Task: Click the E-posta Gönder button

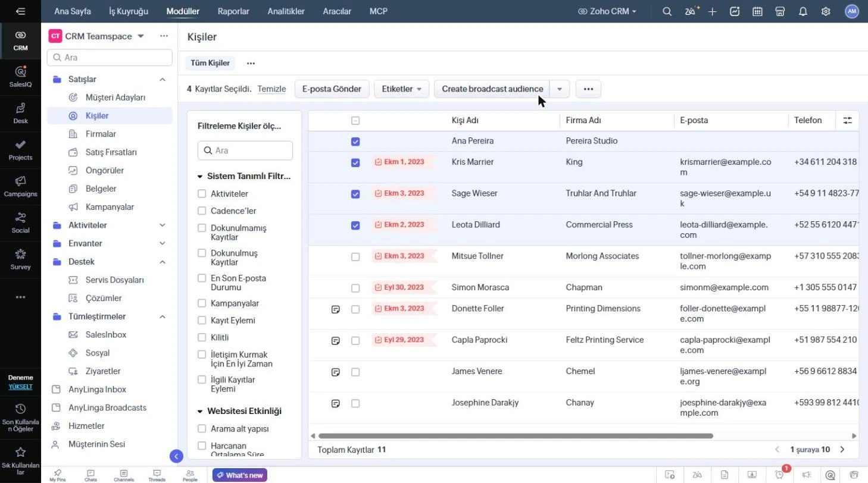Action: [332, 89]
